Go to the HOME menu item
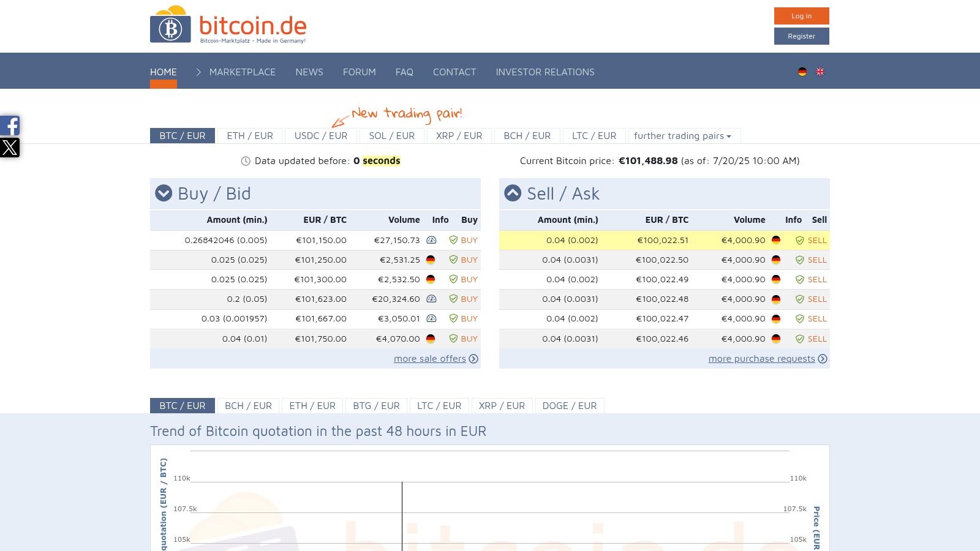The height and width of the screenshot is (551, 980). tap(164, 72)
